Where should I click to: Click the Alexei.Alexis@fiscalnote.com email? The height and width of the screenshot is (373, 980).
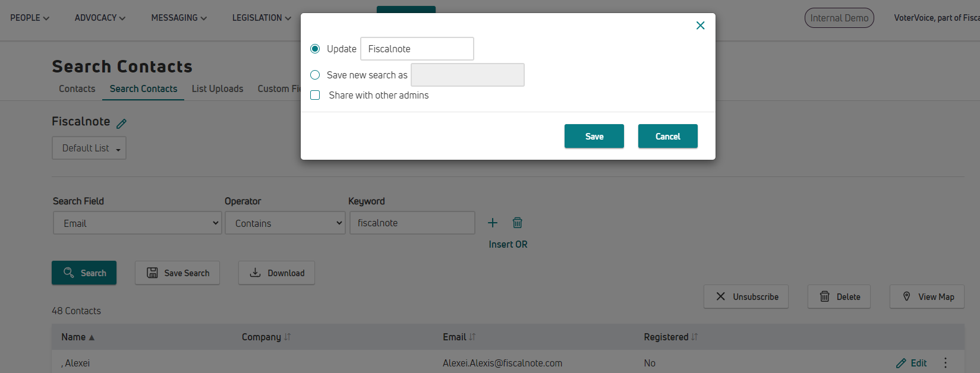point(502,363)
